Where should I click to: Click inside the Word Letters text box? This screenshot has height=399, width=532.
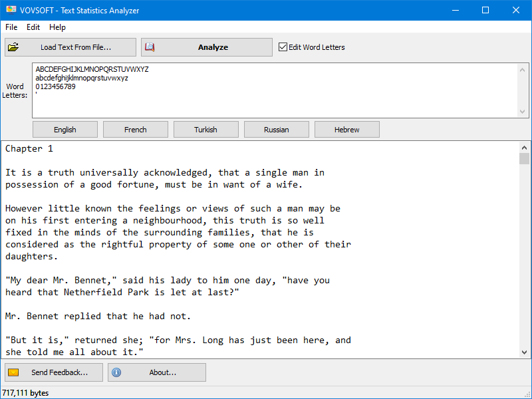coord(266,100)
